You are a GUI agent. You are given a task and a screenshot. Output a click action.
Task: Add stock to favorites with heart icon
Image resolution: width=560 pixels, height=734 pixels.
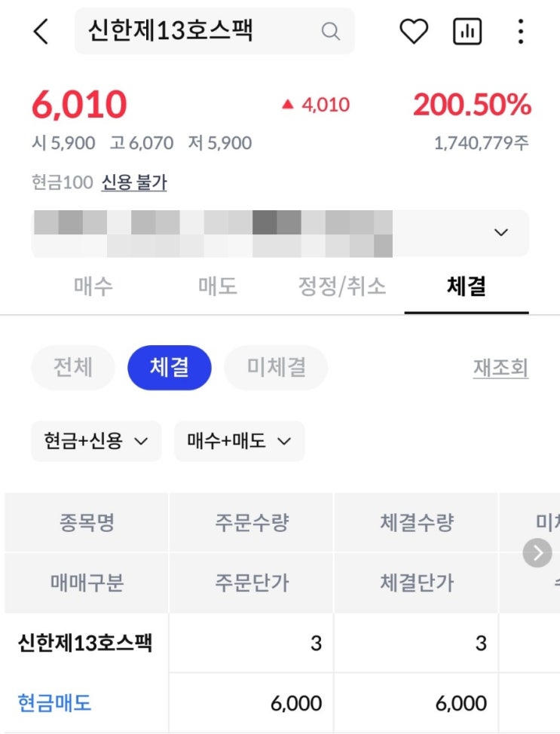click(414, 32)
